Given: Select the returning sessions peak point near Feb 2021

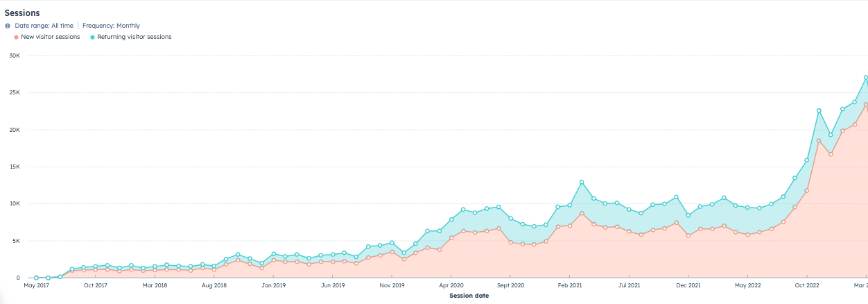Looking at the screenshot, I should pyautogui.click(x=582, y=182).
